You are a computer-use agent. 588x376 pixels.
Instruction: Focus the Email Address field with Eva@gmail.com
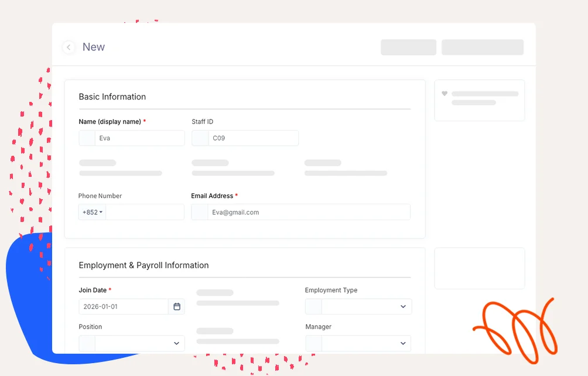309,212
